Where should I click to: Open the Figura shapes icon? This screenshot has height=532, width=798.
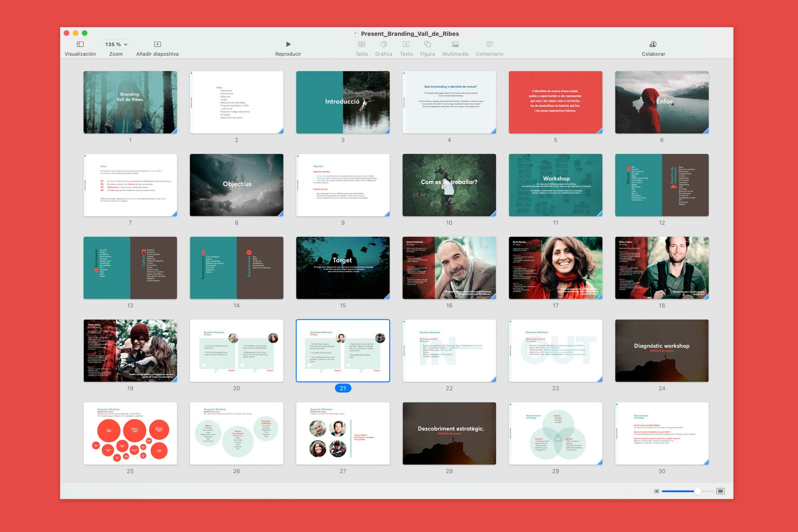tap(427, 44)
